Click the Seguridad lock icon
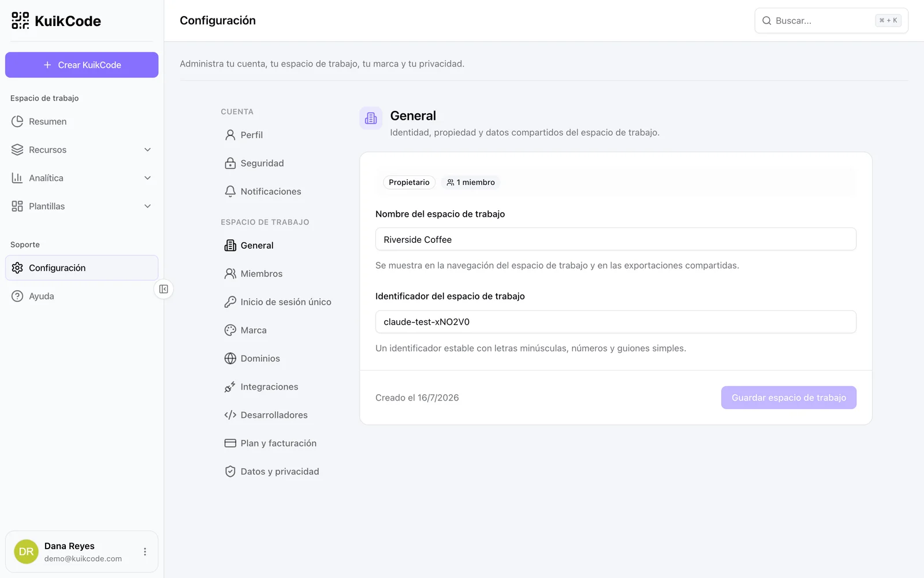This screenshot has width=924, height=578. 230,163
